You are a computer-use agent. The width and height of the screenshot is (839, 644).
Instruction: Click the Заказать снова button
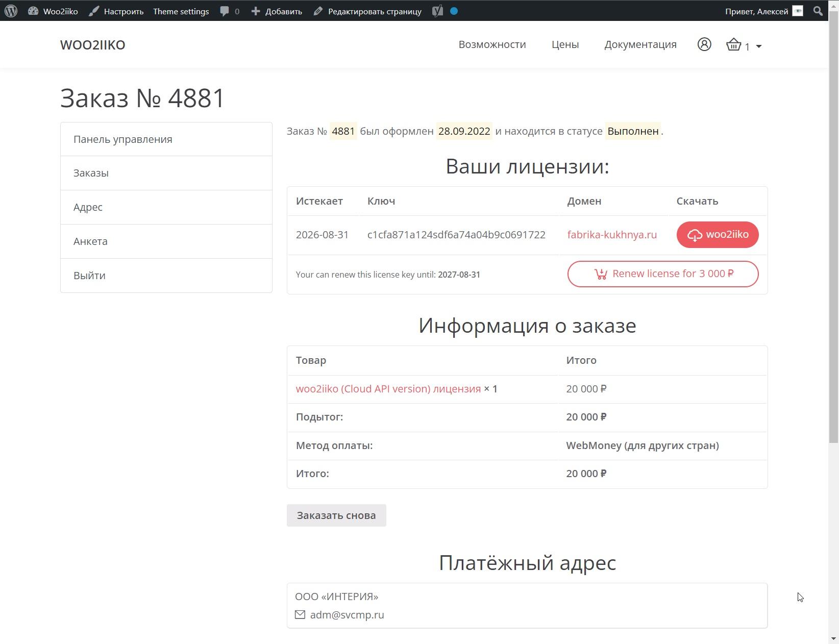[x=336, y=515]
